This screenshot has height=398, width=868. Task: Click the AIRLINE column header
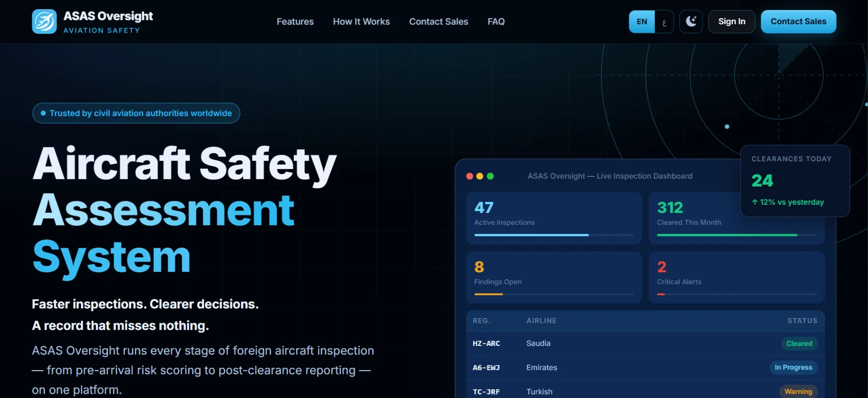[542, 321]
